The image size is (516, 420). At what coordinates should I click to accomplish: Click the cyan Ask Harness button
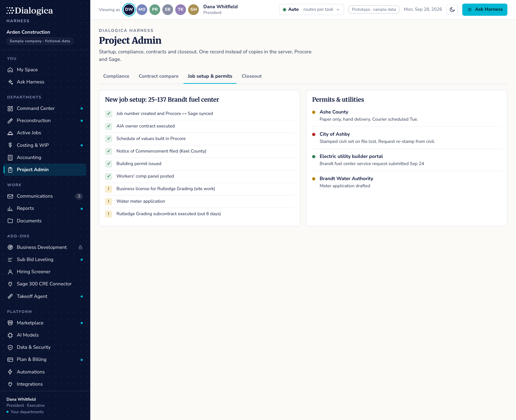pos(484,9)
